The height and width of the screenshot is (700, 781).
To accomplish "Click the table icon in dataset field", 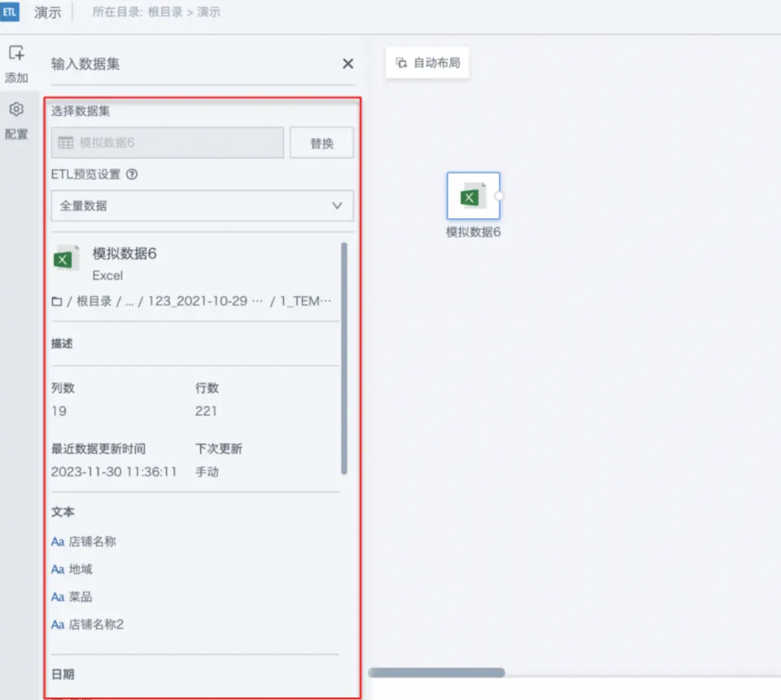I will coord(66,143).
